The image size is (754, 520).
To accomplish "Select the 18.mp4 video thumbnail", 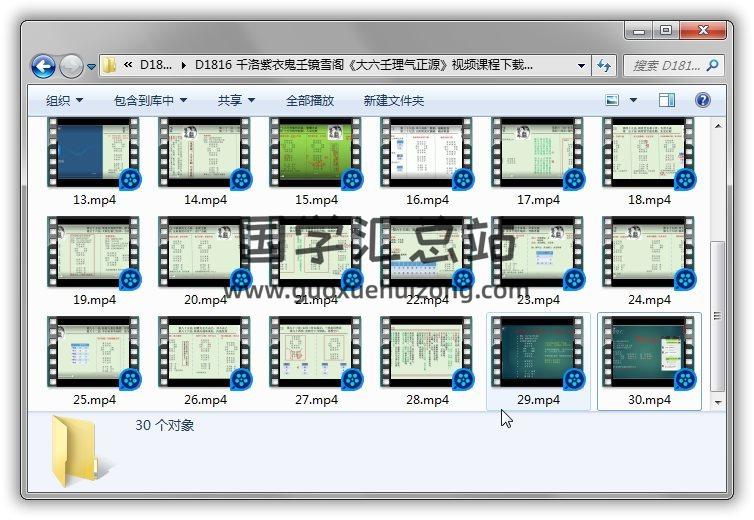I will point(649,153).
